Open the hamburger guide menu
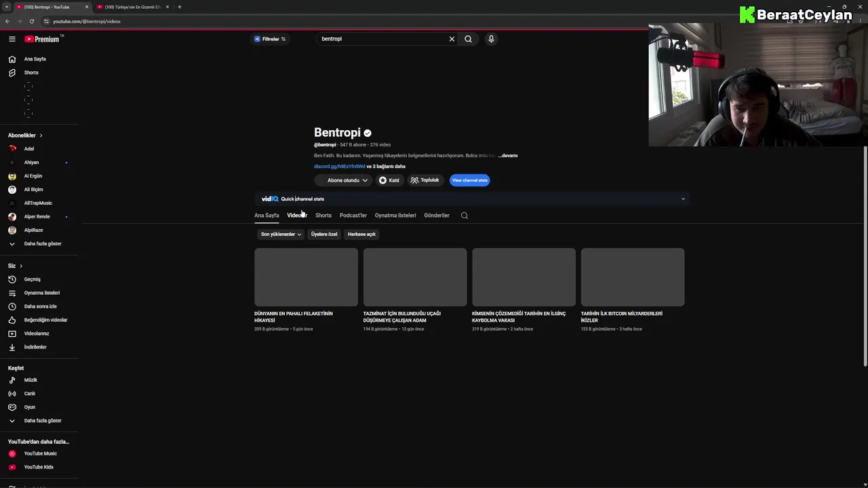The width and height of the screenshot is (868, 488). pyautogui.click(x=12, y=39)
